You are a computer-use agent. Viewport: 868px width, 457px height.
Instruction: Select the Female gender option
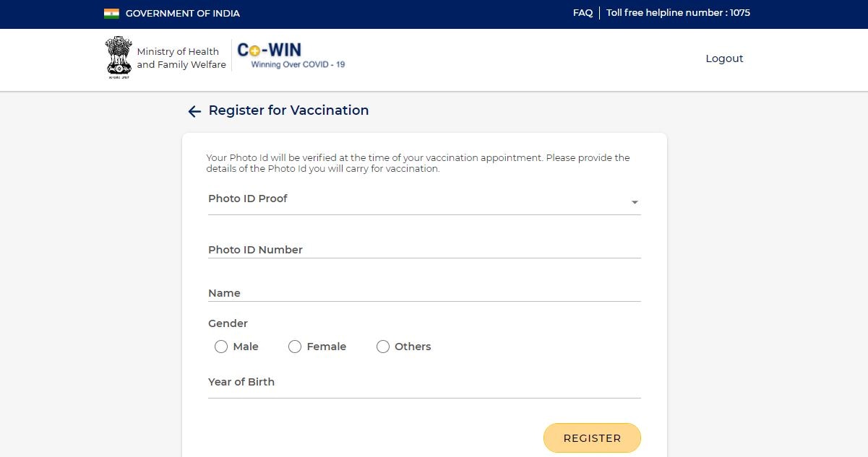(295, 347)
